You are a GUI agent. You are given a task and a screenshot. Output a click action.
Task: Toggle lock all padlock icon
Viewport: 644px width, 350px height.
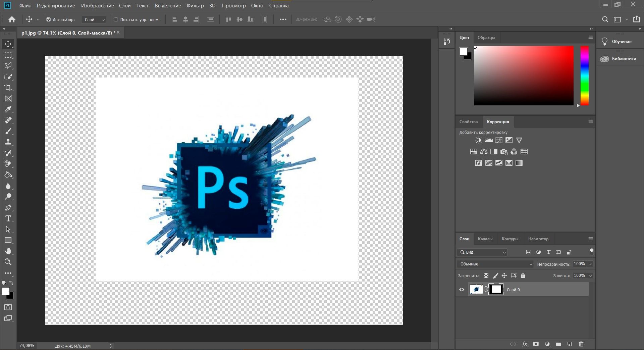pos(523,276)
